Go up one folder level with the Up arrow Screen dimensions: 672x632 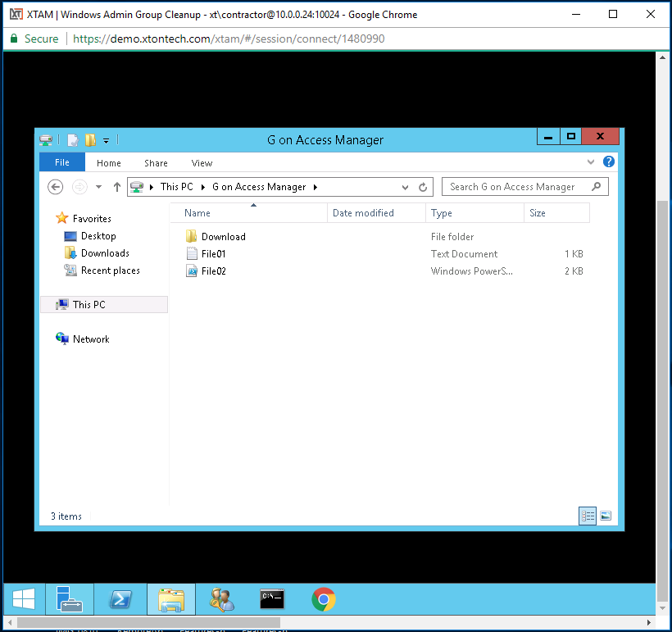pos(116,187)
